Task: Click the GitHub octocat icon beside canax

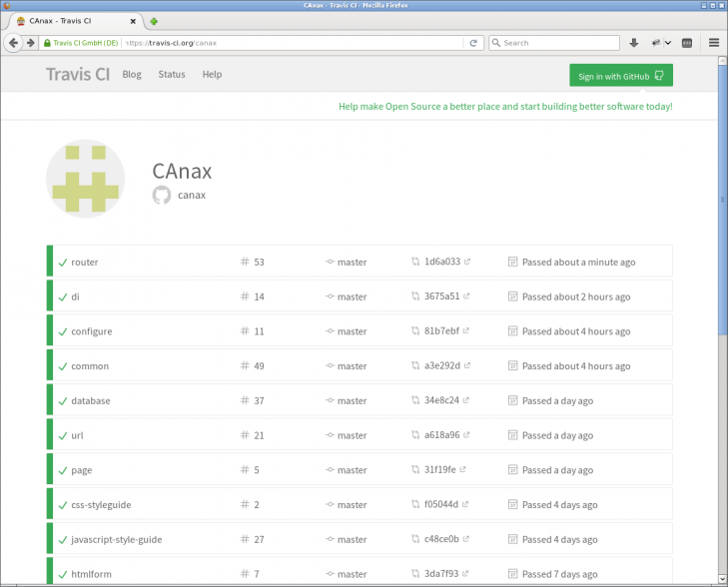Action: (x=162, y=195)
